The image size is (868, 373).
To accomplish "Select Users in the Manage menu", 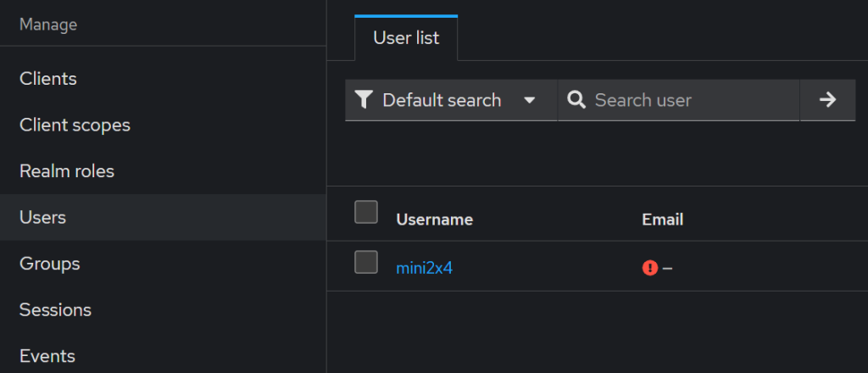I will click(x=42, y=218).
